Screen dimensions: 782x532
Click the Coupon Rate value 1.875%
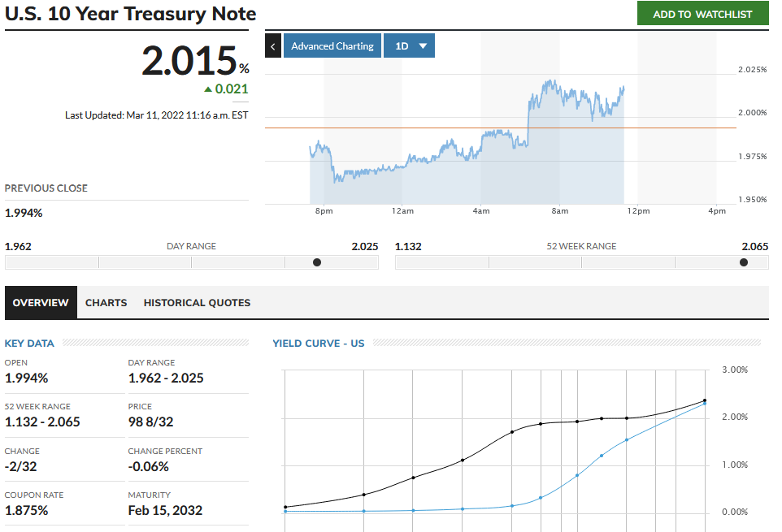[27, 511]
